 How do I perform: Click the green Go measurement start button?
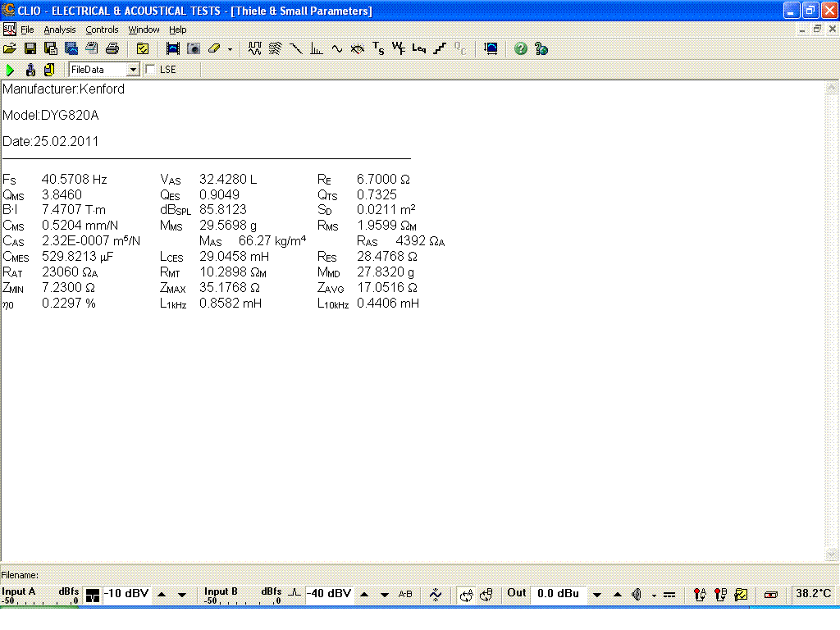pos(11,71)
